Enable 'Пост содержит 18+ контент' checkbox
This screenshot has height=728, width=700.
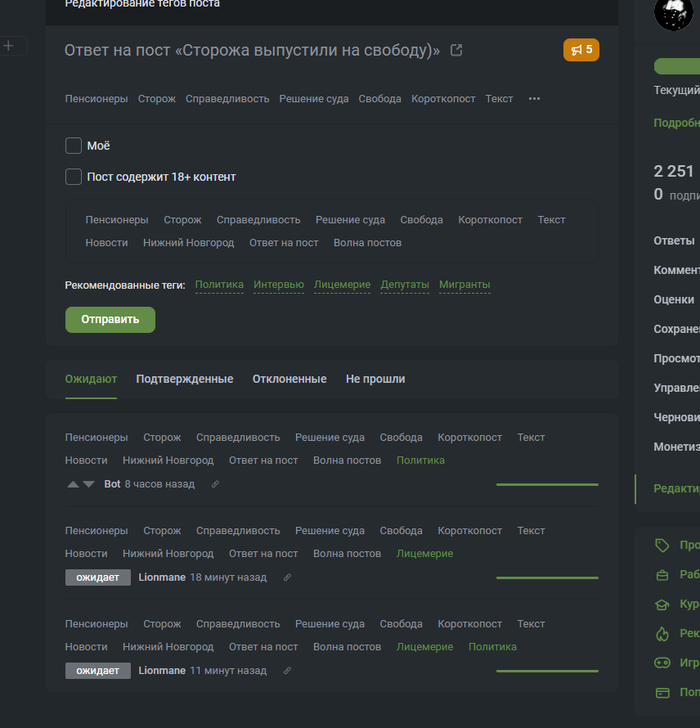tap(73, 177)
